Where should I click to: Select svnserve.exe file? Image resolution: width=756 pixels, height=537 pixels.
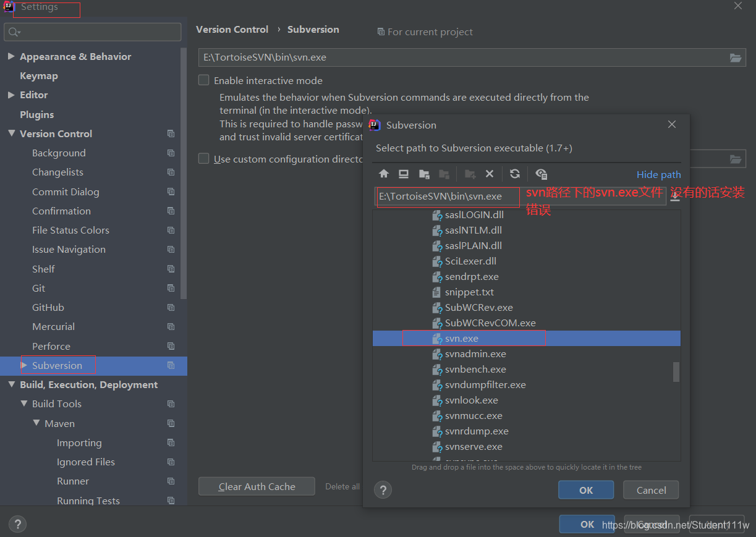pyautogui.click(x=474, y=446)
